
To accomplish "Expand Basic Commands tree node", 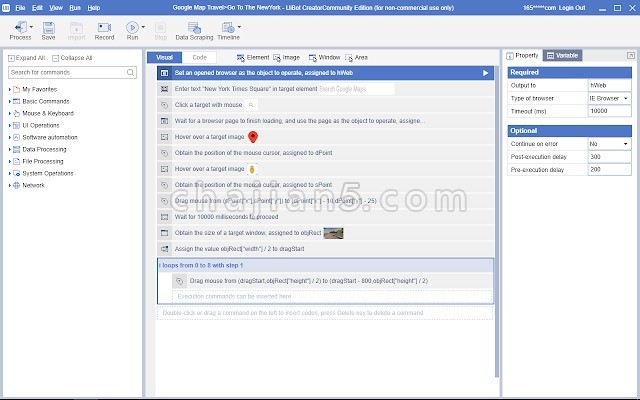I will 10,101.
